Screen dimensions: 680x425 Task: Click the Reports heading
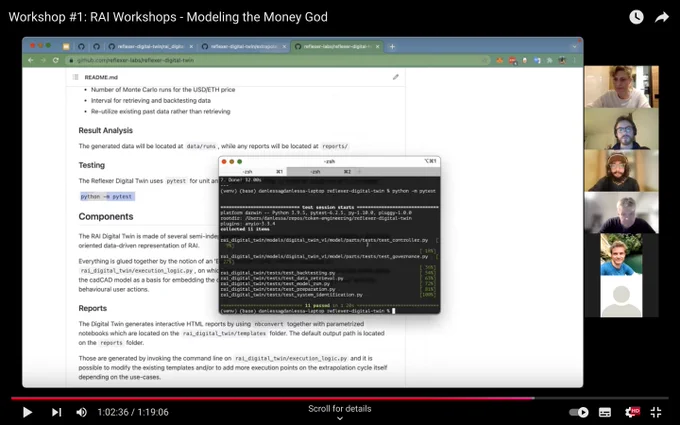92,308
